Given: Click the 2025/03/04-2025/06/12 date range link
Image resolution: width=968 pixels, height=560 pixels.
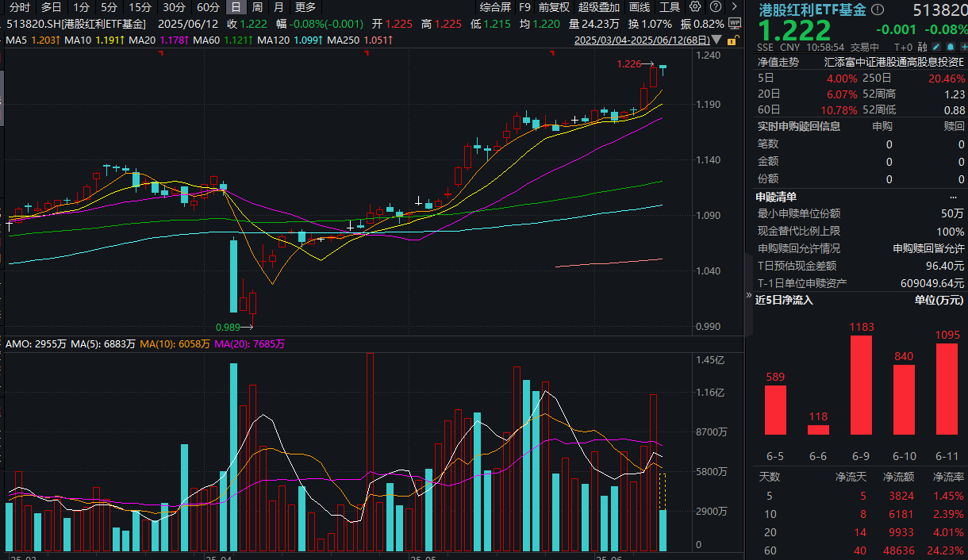Looking at the screenshot, I should coord(641,40).
